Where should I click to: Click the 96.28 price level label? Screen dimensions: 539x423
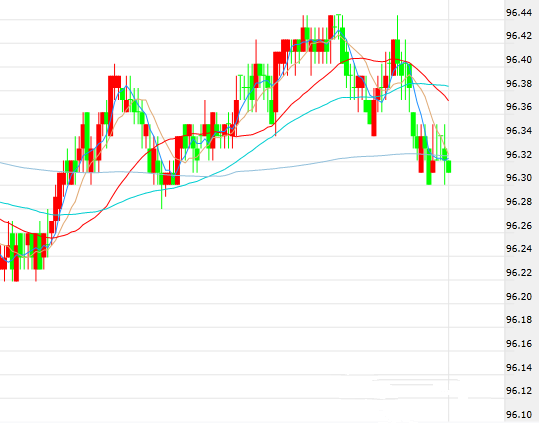coord(519,202)
